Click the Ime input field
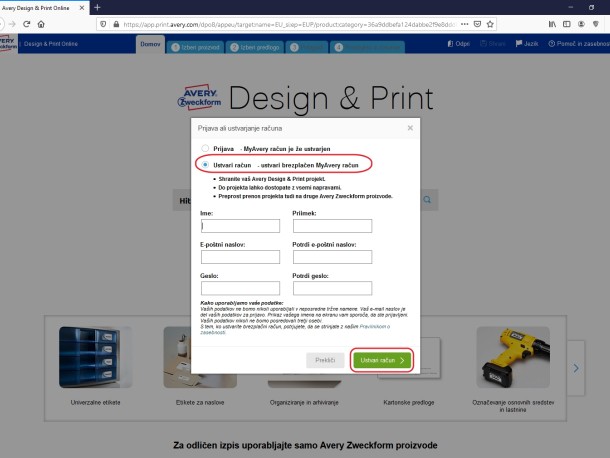The image size is (610, 458). [240, 226]
